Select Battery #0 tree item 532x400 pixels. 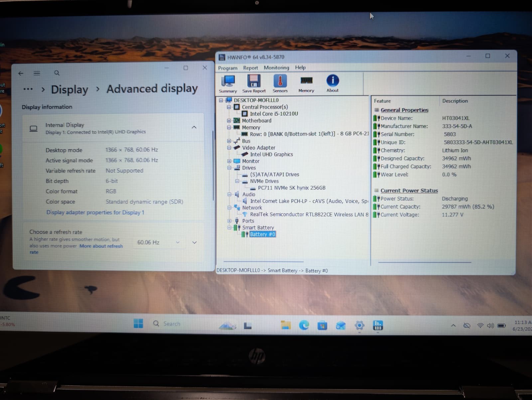[262, 234]
